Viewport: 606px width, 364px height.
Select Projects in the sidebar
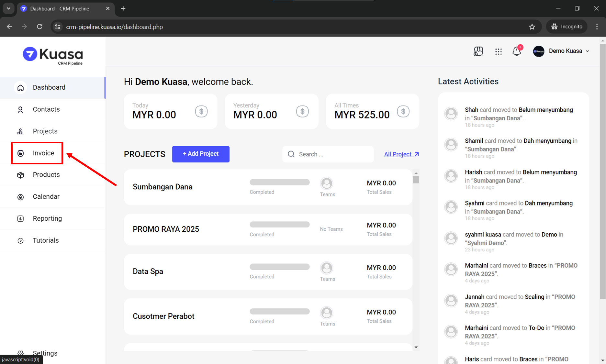click(x=45, y=131)
